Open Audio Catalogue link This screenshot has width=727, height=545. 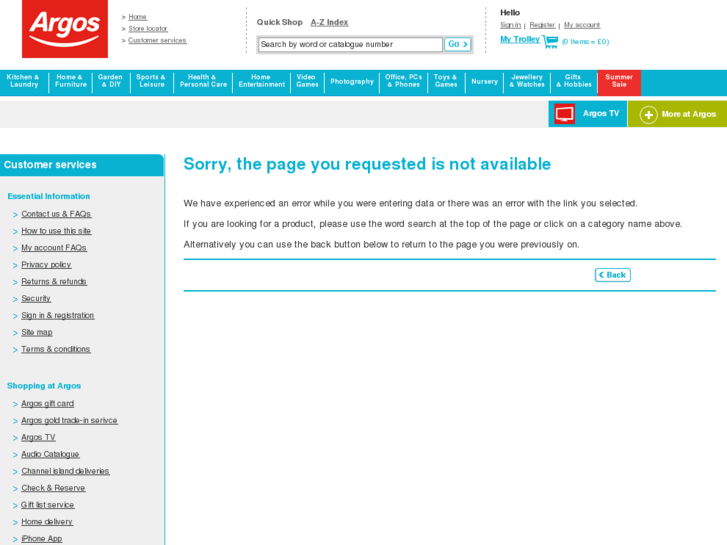tap(50, 454)
